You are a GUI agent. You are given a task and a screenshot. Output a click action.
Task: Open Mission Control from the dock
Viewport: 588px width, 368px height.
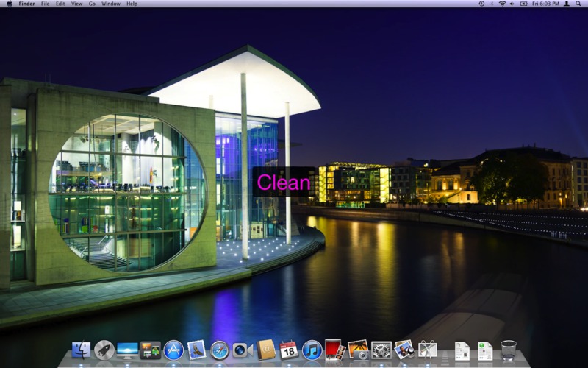click(x=127, y=350)
